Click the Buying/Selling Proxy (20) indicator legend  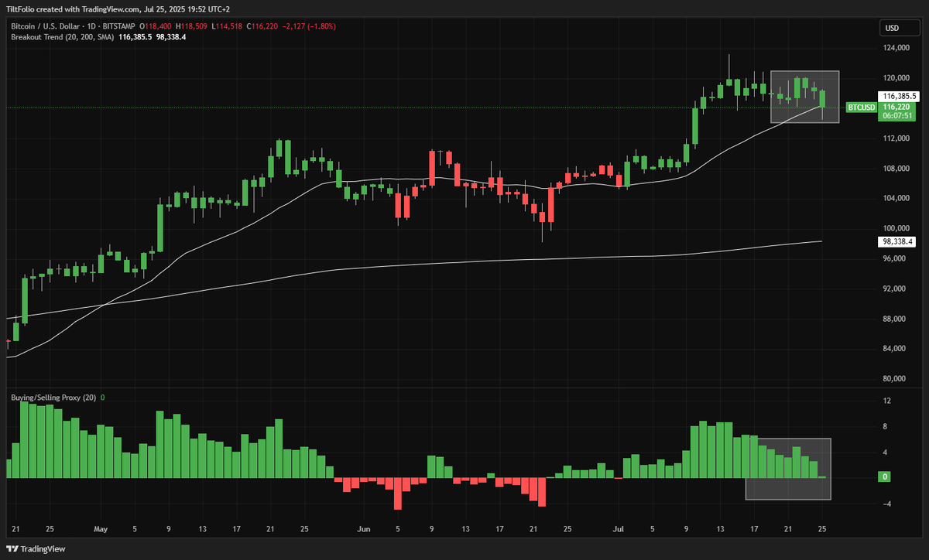click(53, 398)
